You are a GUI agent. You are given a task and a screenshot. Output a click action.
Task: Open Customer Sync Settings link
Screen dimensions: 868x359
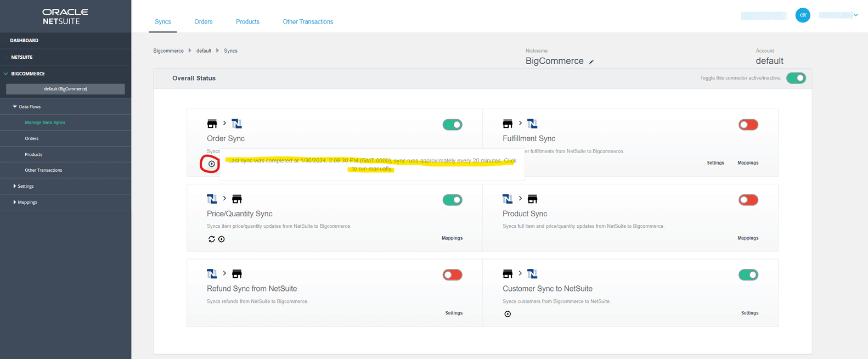click(x=750, y=313)
